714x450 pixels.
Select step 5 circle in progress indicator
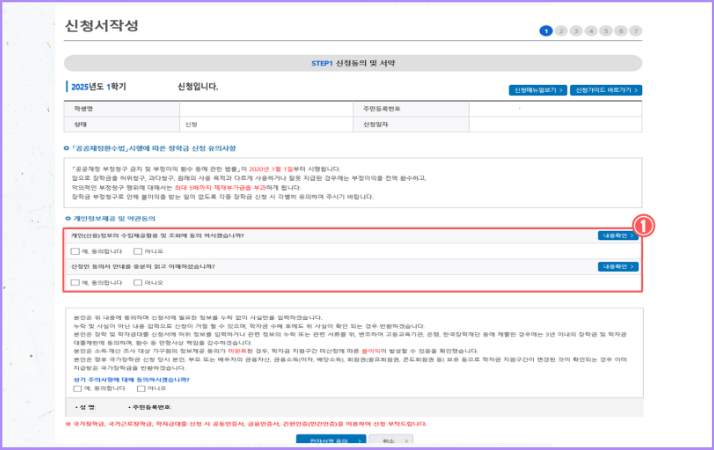click(x=606, y=31)
